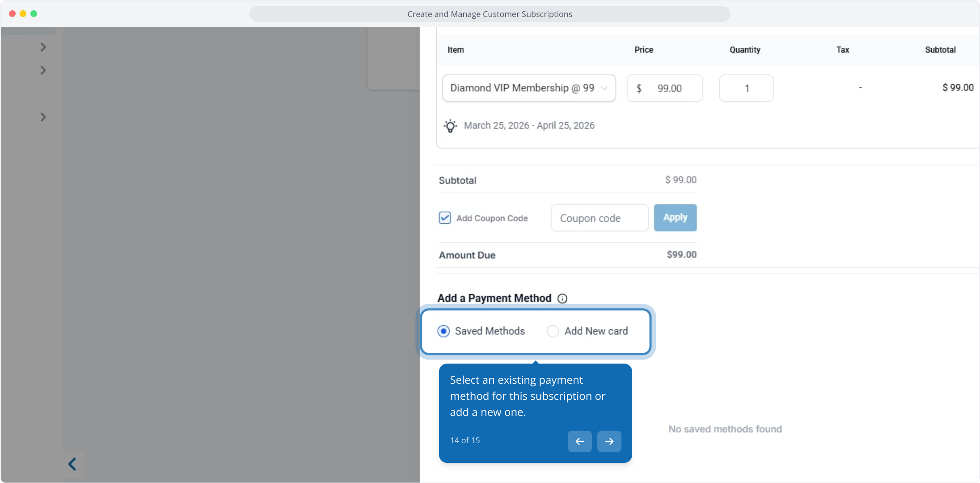Click the page title address bar
The height and width of the screenshot is (483, 980).
tap(490, 14)
